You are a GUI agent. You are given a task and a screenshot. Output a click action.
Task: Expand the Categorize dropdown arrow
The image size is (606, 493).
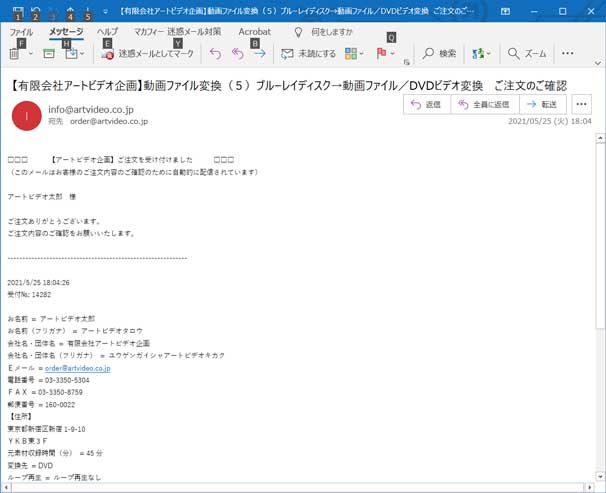(x=361, y=53)
